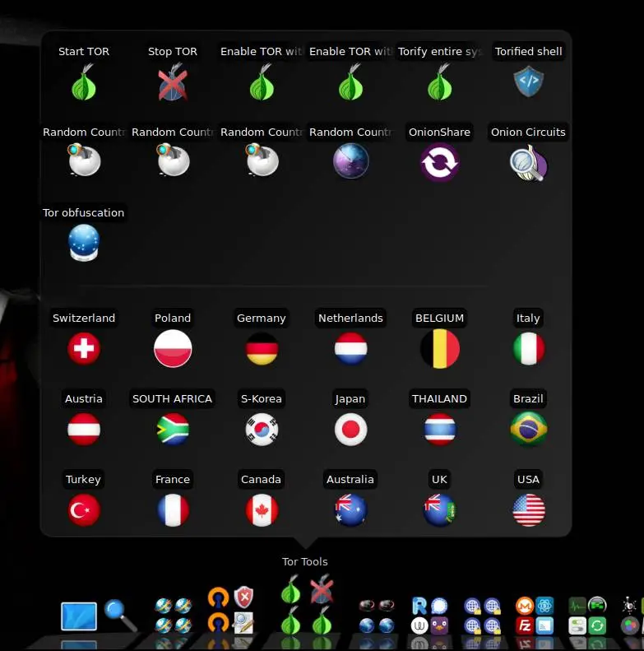Choose France flag
The image size is (644, 651).
click(x=173, y=509)
